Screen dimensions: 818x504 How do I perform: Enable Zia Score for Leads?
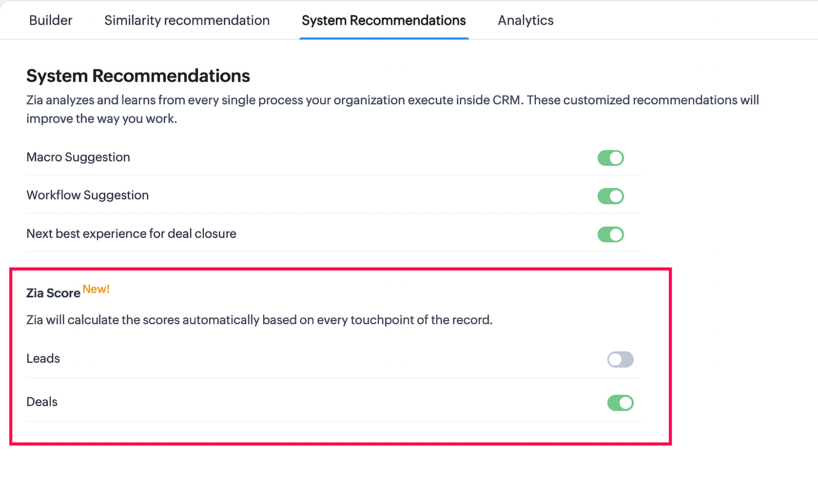pos(620,360)
